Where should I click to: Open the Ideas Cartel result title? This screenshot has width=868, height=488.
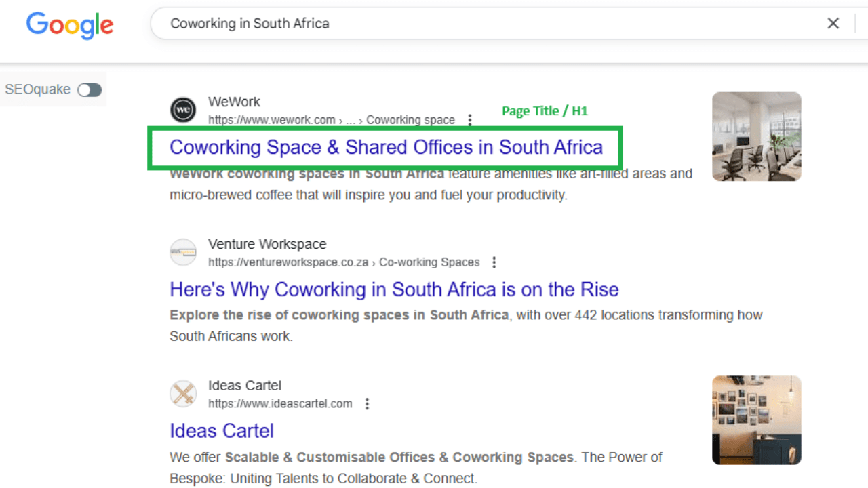click(222, 431)
